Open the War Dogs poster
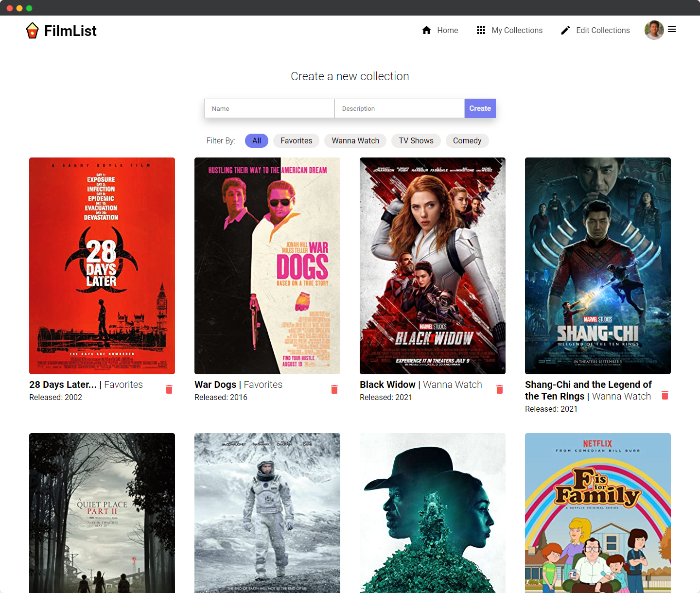 pos(267,266)
